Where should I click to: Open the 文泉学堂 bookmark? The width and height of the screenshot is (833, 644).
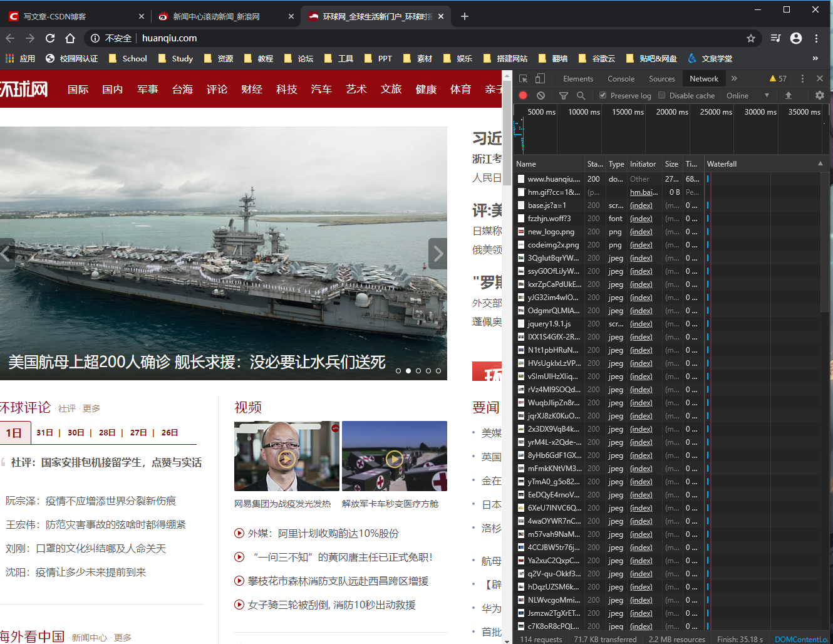tap(710, 58)
